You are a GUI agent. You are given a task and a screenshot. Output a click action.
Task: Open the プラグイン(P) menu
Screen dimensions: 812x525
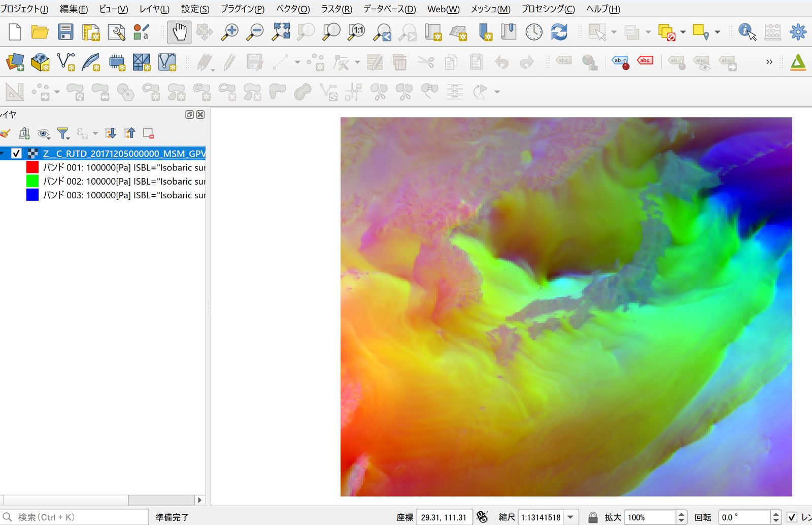coord(243,9)
